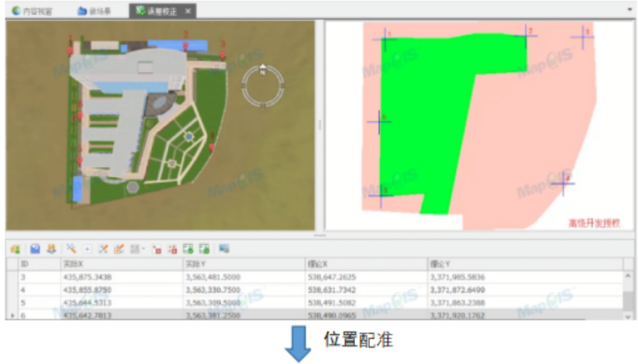Click the table scrollbar up arrow
The width and height of the screenshot is (638, 364).
pyautogui.click(x=628, y=276)
